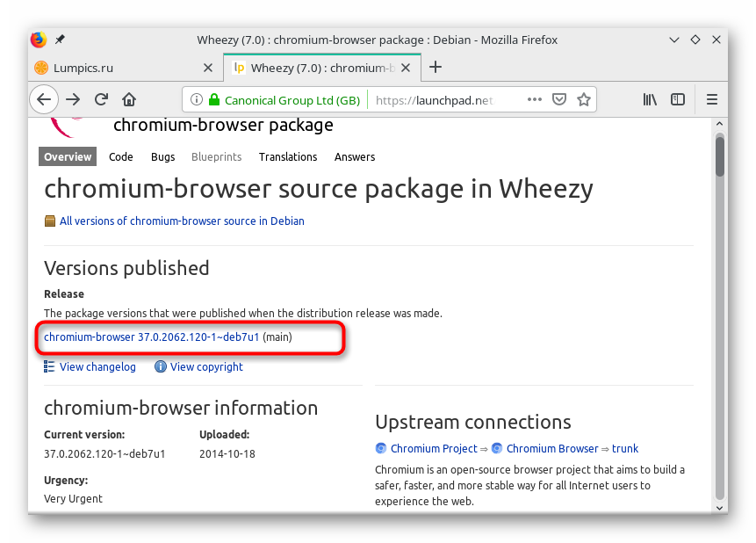Open the Code tab

click(121, 157)
